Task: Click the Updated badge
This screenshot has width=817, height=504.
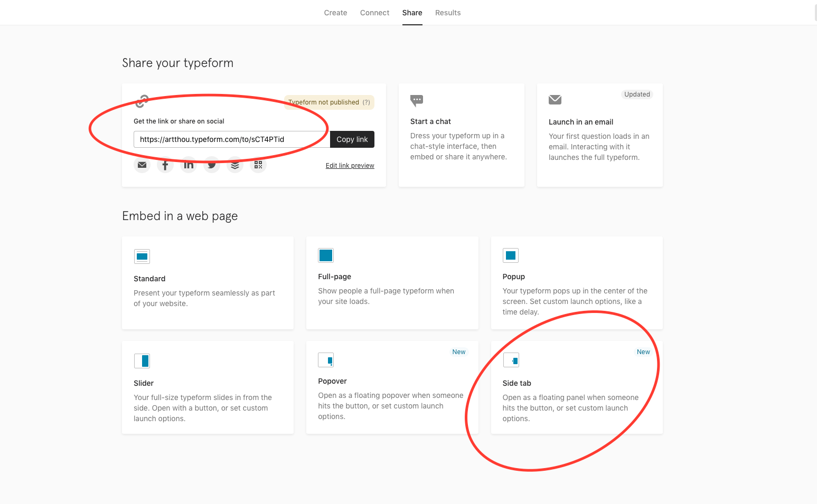Action: point(637,94)
